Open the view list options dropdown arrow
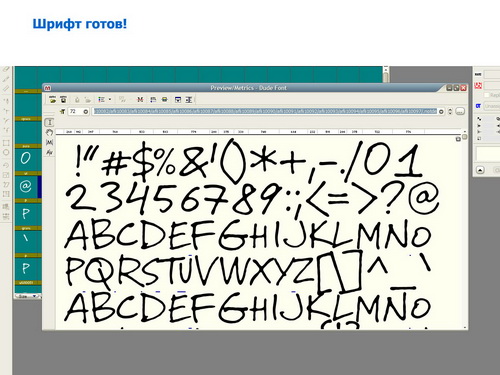The image size is (500, 375). click(x=110, y=99)
